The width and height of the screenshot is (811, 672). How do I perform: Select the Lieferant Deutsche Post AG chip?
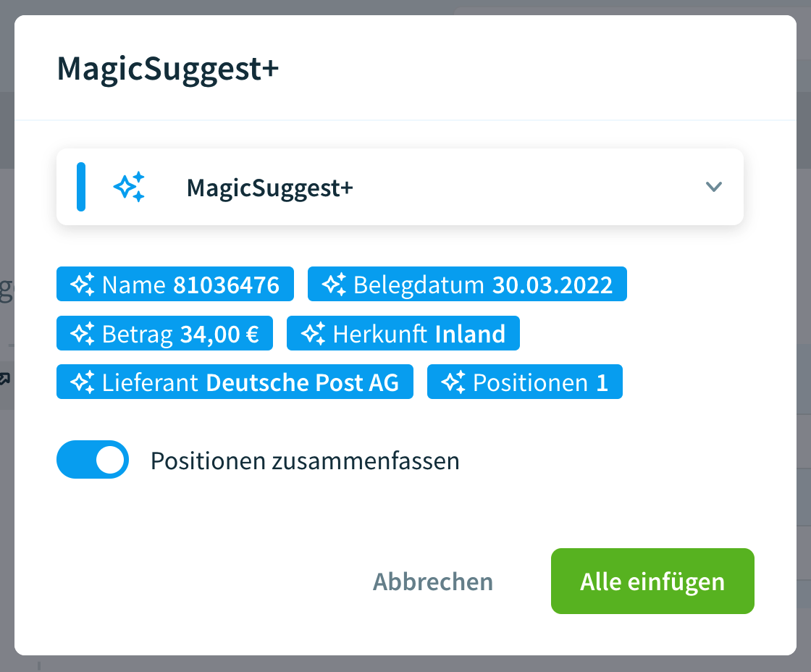tap(235, 382)
